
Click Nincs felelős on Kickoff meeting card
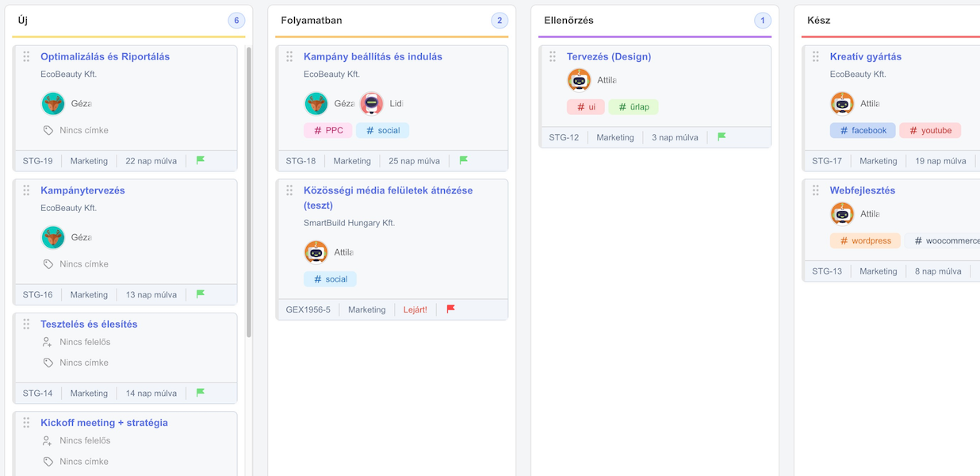coord(85,440)
